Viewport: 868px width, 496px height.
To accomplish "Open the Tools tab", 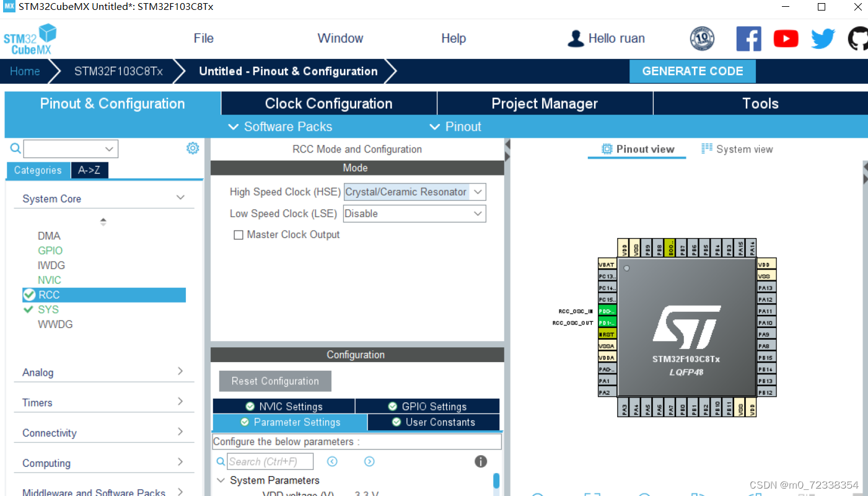I will point(760,104).
